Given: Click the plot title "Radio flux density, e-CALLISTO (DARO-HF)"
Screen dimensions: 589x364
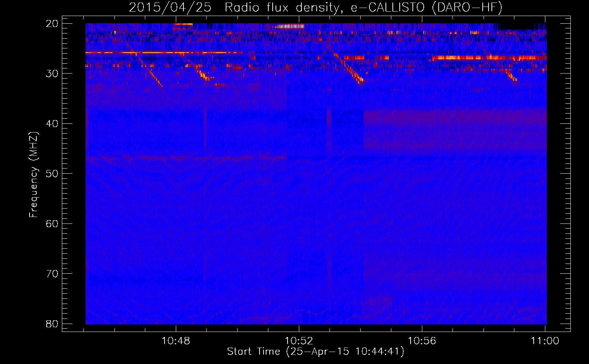Looking at the screenshot, I should [x=363, y=8].
